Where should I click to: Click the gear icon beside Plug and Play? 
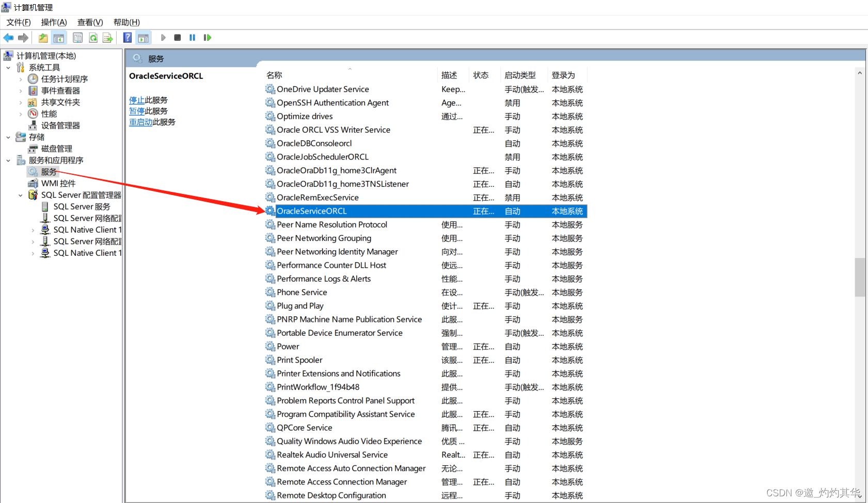270,306
